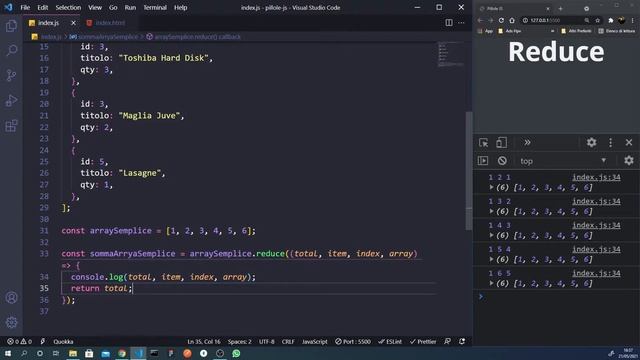Click the editor vertical scrollbar
The height and width of the screenshot is (360, 640).
(x=469, y=171)
